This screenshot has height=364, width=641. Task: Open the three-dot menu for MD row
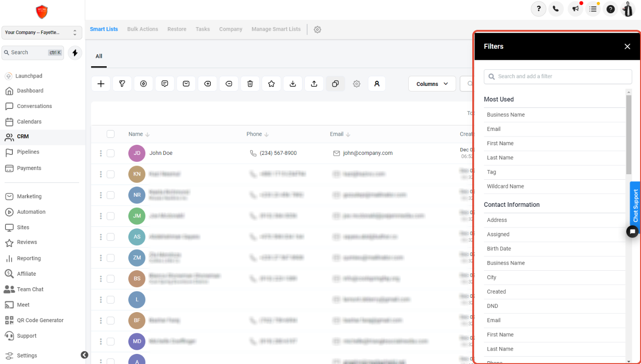coord(101,341)
